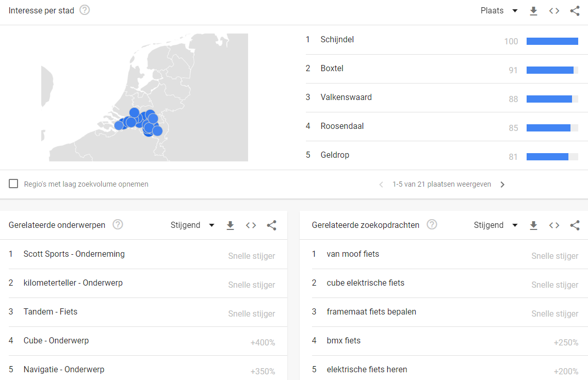Go to the next page of plaatsen

tap(502, 184)
